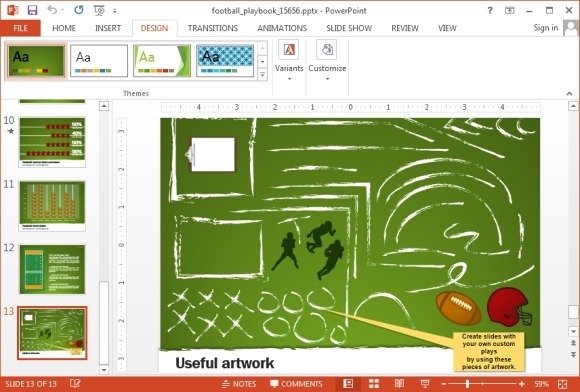Apply the dark green football theme
This screenshot has width=580, height=392.
[x=36, y=61]
